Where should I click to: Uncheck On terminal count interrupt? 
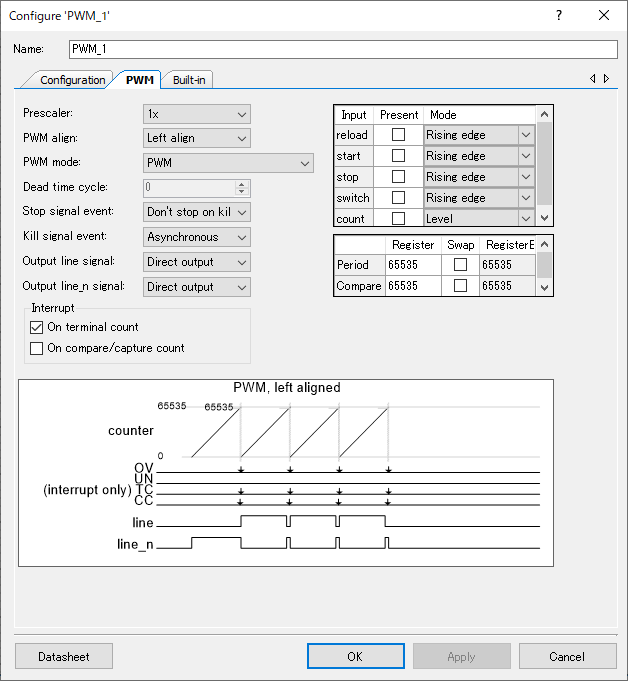(36, 327)
